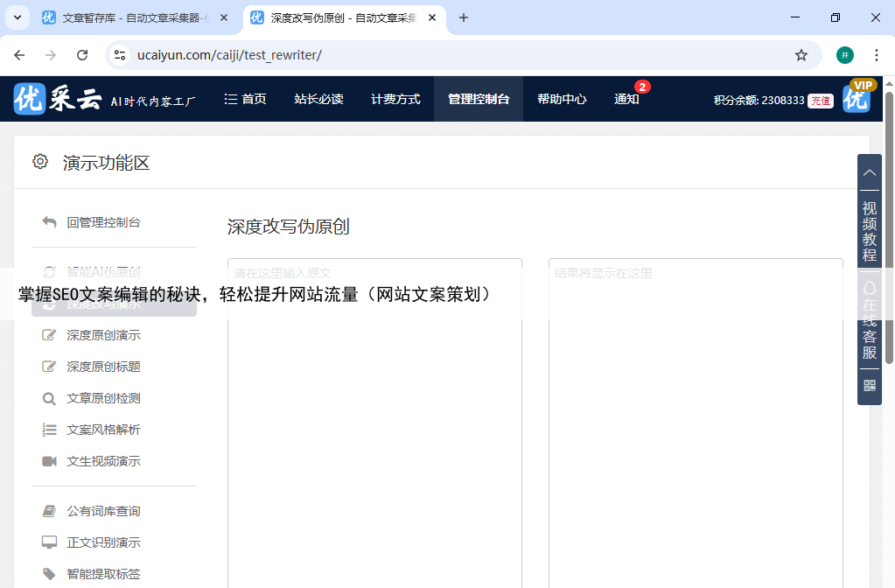This screenshot has height=588, width=895.
Task: Open 深度原创演示 in the sidebar
Action: [x=103, y=335]
